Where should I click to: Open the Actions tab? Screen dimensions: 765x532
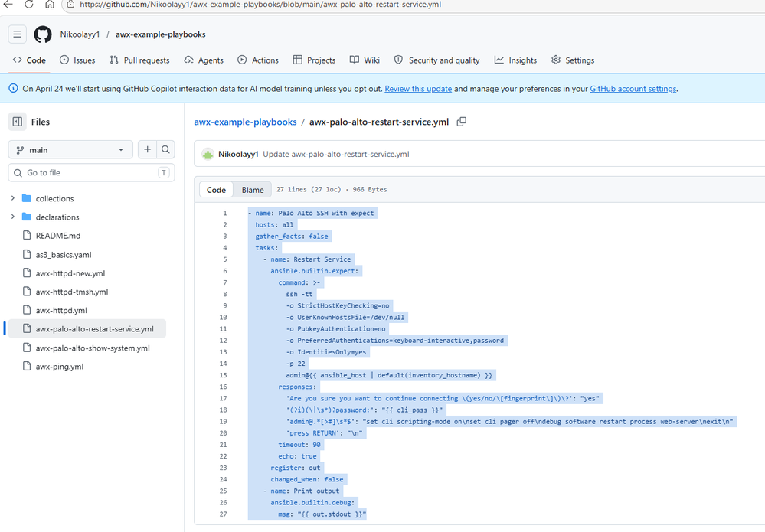[x=258, y=60]
